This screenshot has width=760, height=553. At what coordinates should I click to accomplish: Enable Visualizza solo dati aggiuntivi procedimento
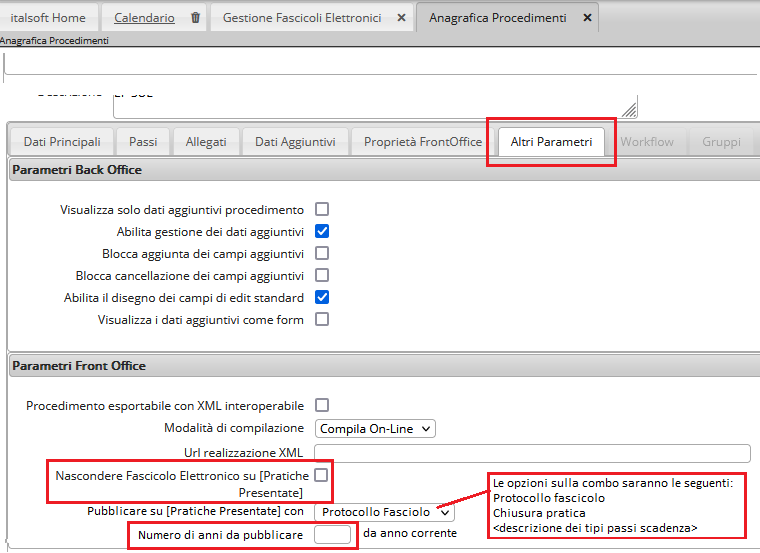(x=322, y=210)
